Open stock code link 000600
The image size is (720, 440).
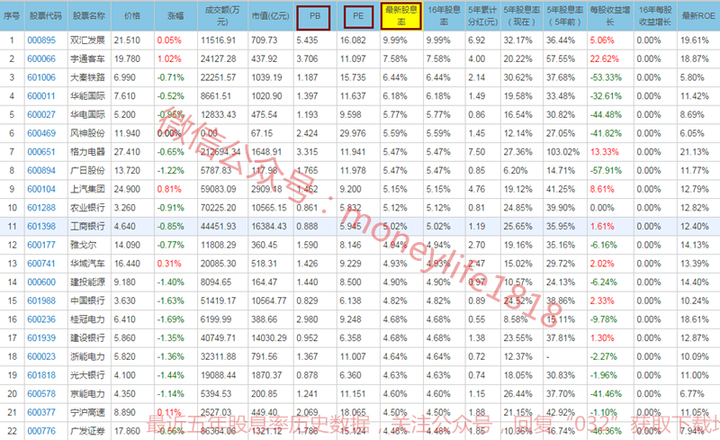[x=41, y=282]
